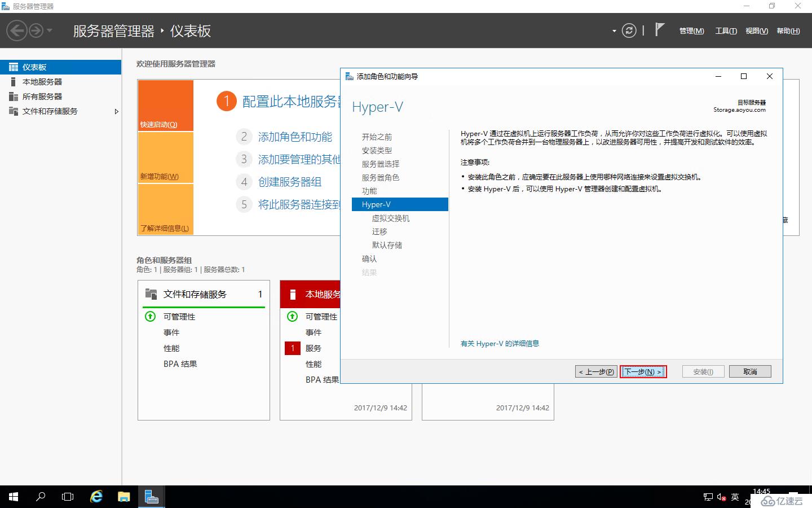Select the 默认存储 wizard step
The height and width of the screenshot is (508, 812).
(x=387, y=246)
